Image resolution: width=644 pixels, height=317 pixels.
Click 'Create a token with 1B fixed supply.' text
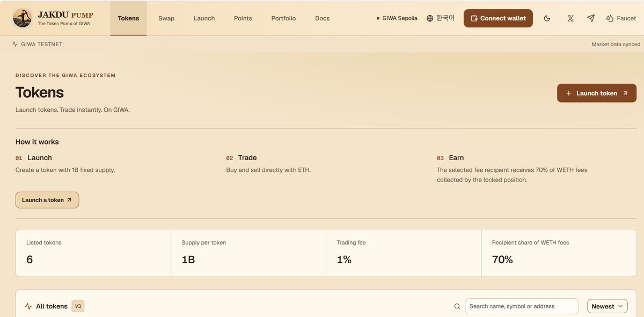pos(65,170)
